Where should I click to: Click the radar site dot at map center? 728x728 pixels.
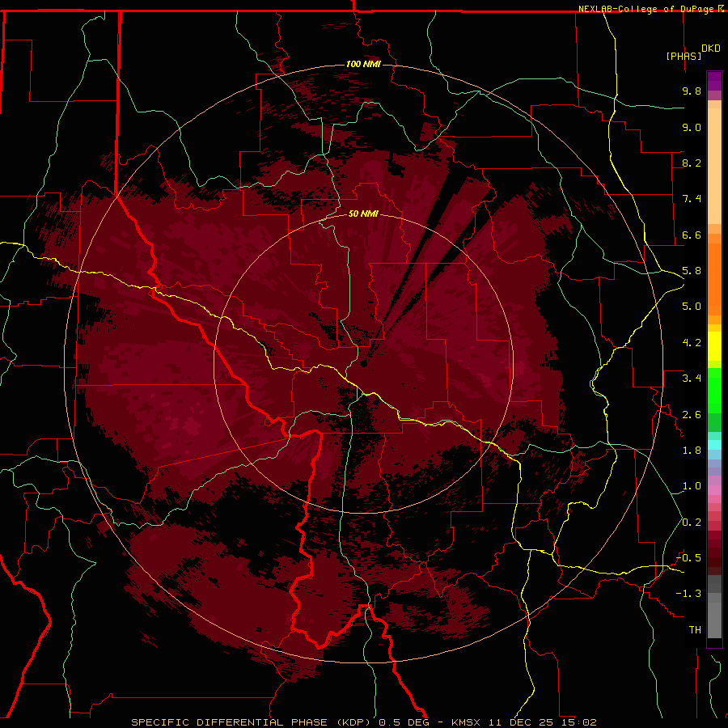tap(364, 364)
